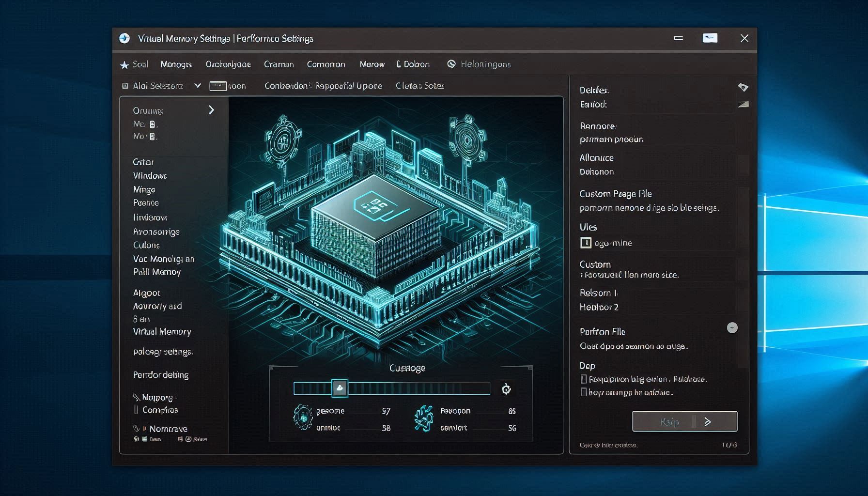This screenshot has height=496, width=868.
Task: Click the Helortingens gear icon
Action: [451, 63]
